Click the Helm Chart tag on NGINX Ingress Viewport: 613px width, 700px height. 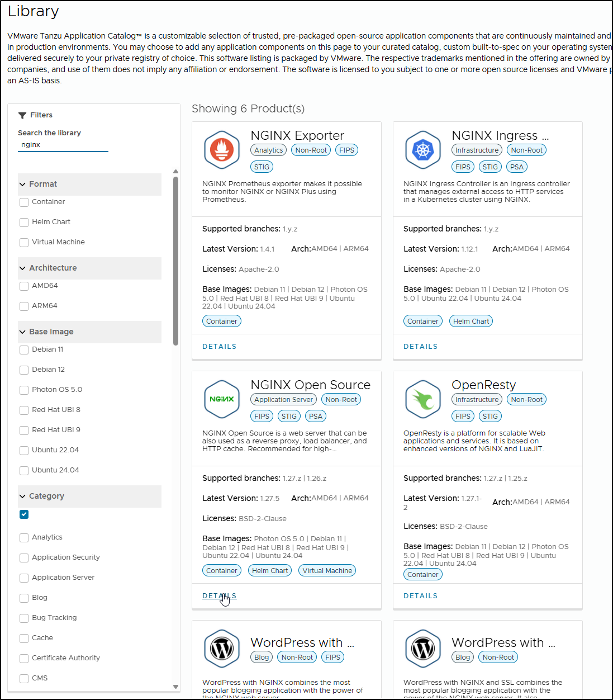[x=471, y=321]
